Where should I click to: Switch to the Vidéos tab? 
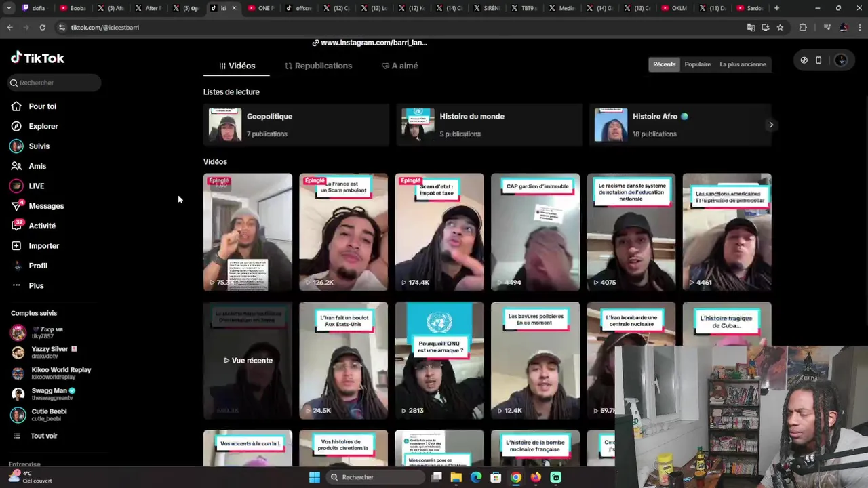point(237,66)
